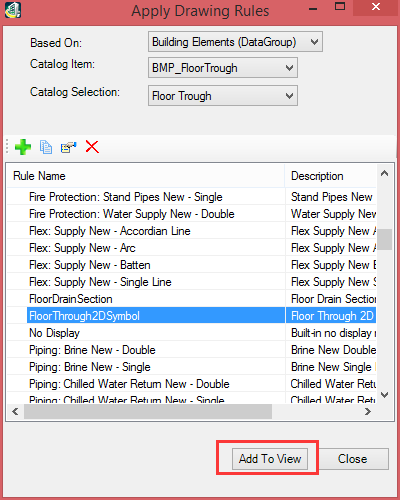The height and width of the screenshot is (500, 400).
Task: Click the vertical scrollbar up arrow
Action: tap(385, 173)
